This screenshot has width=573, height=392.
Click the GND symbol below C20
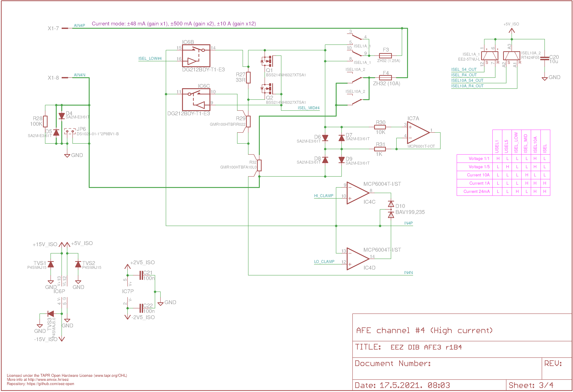pyautogui.click(x=544, y=79)
